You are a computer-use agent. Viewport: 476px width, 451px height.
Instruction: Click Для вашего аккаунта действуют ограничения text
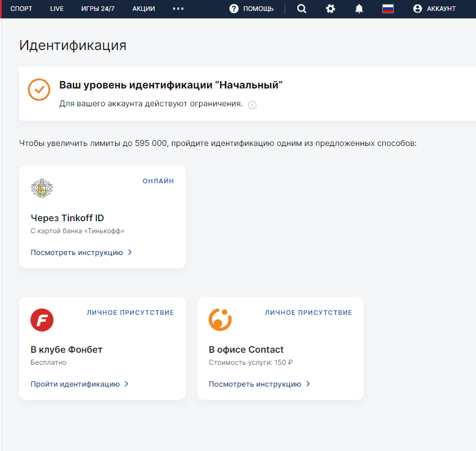[151, 104]
